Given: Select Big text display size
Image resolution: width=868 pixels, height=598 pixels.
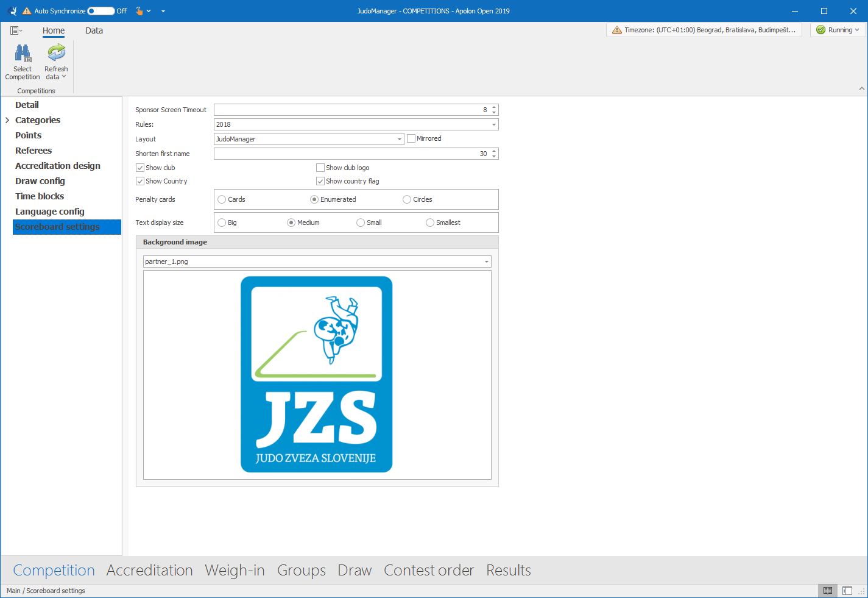Looking at the screenshot, I should pos(222,222).
